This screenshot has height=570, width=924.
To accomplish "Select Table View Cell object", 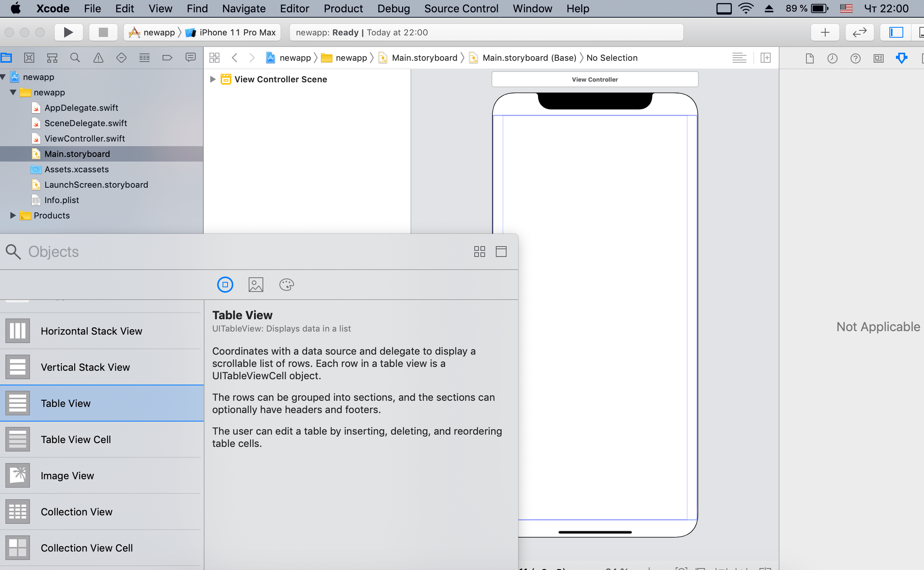I will pyautogui.click(x=101, y=439).
